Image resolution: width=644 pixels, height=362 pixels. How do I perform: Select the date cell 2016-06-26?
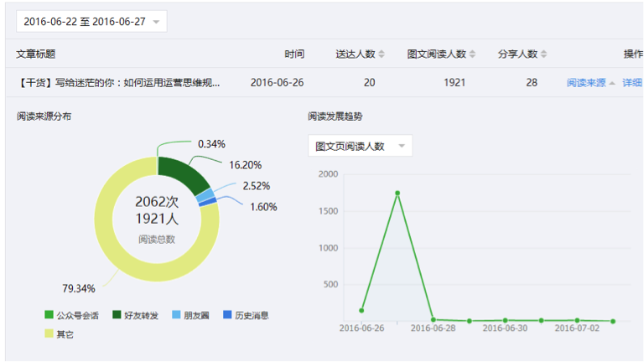[x=278, y=82]
